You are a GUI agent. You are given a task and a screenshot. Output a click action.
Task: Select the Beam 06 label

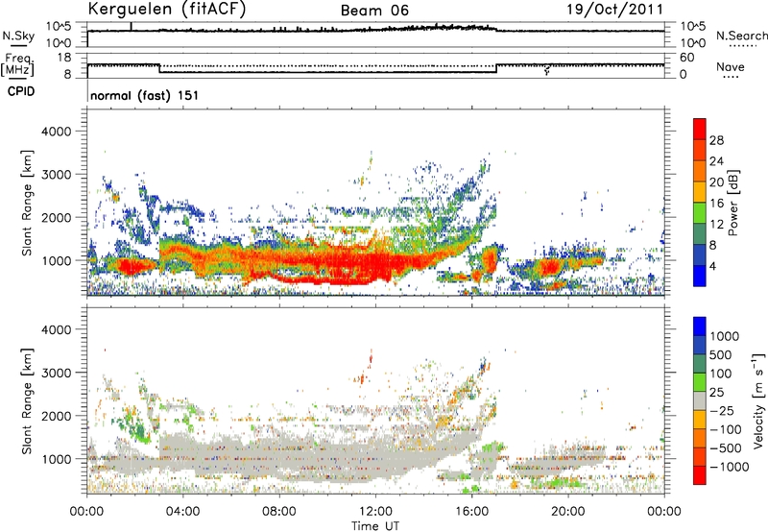pos(374,11)
